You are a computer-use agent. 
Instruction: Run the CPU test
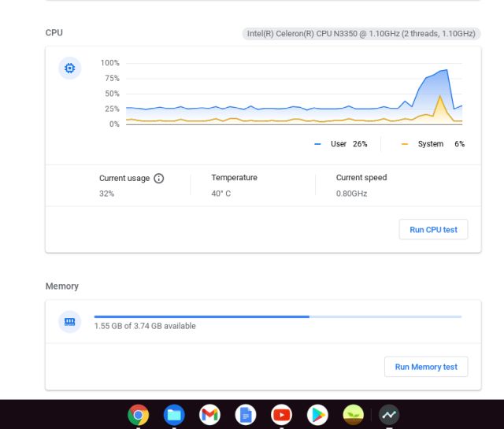pos(433,230)
